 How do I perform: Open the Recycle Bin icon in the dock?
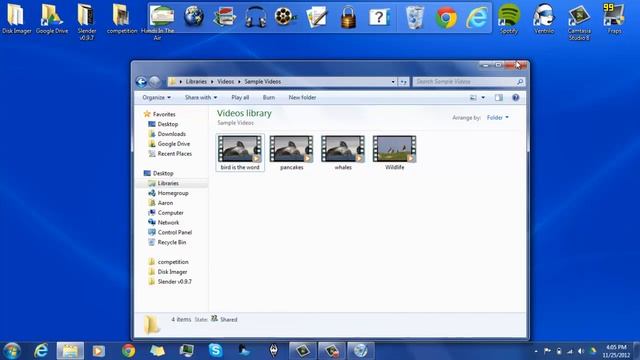coord(415,17)
